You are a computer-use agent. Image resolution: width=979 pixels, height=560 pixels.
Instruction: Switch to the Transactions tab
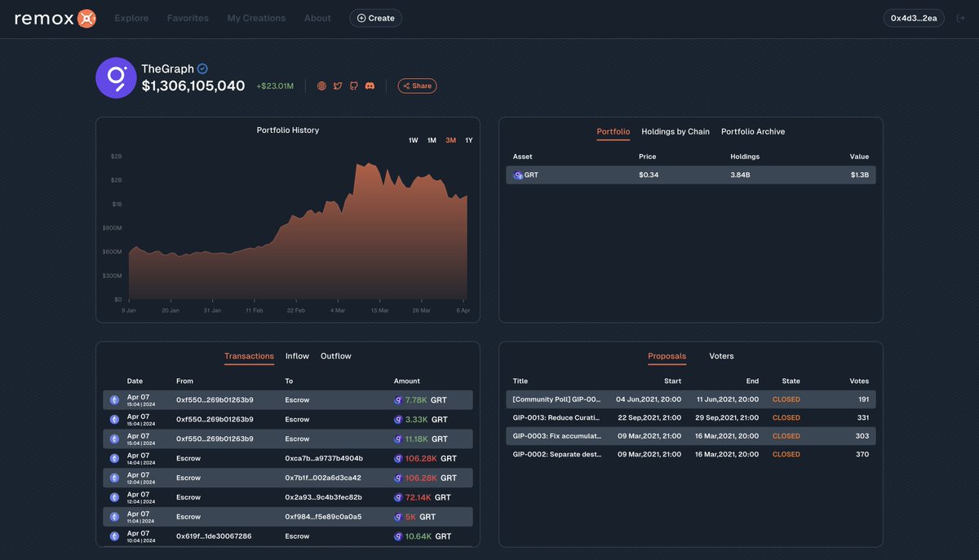249,356
